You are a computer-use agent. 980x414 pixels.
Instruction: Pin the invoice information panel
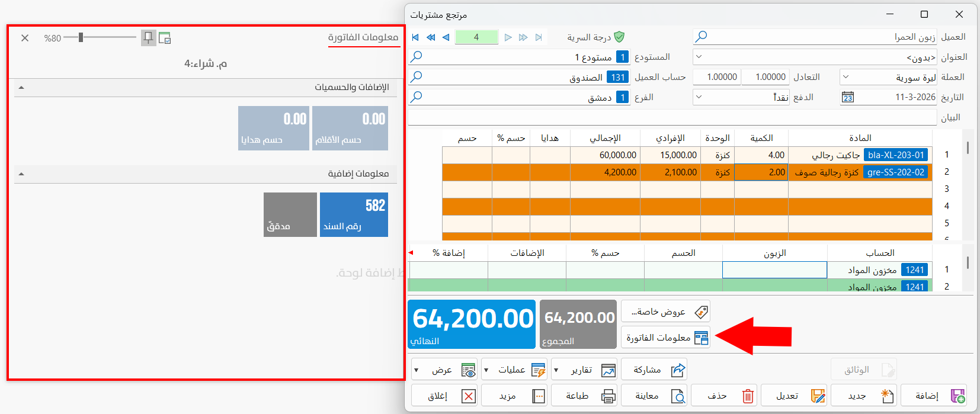pyautogui.click(x=148, y=38)
